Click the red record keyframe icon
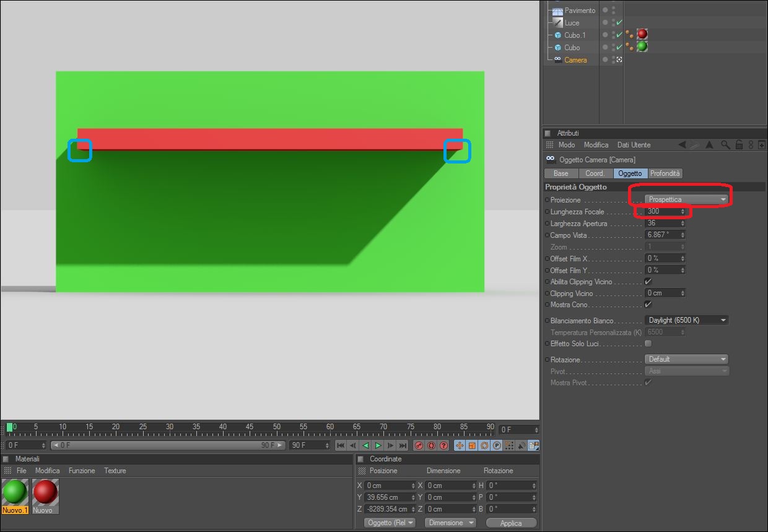 (419, 445)
